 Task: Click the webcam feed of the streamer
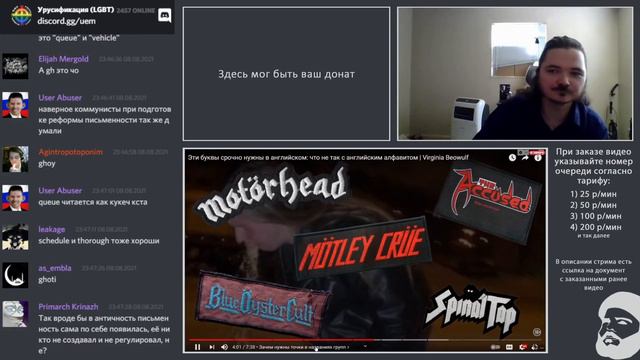[515, 74]
